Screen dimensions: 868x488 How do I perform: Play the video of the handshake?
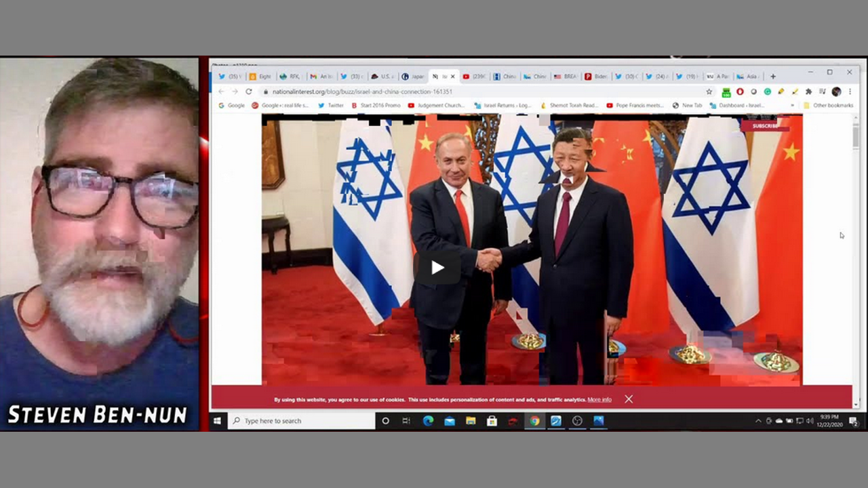pyautogui.click(x=437, y=268)
